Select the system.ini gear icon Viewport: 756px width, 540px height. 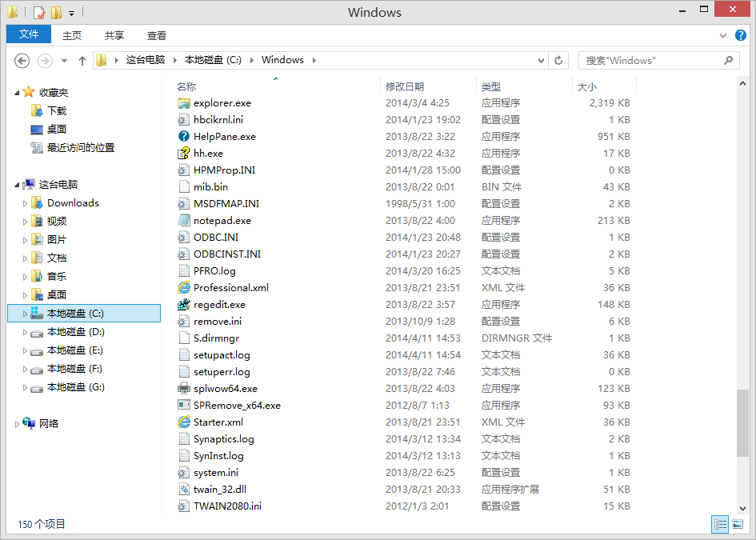point(184,473)
